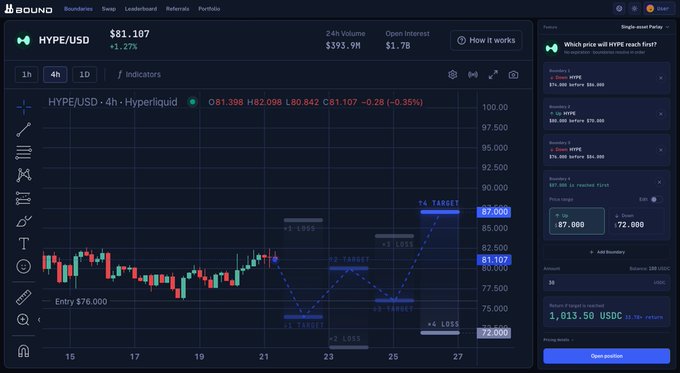Image resolution: width=680 pixels, height=373 pixels.
Task: Expand chart to fullscreen
Action: pos(493,75)
